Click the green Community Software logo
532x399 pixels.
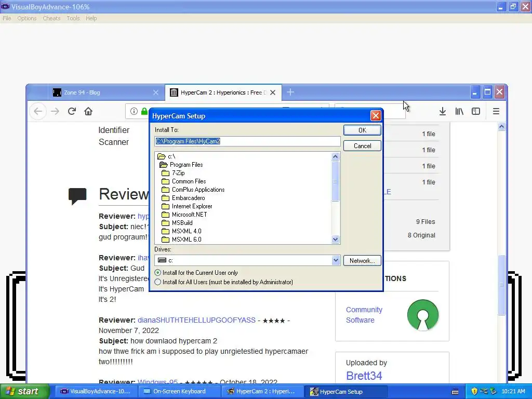pos(423,315)
